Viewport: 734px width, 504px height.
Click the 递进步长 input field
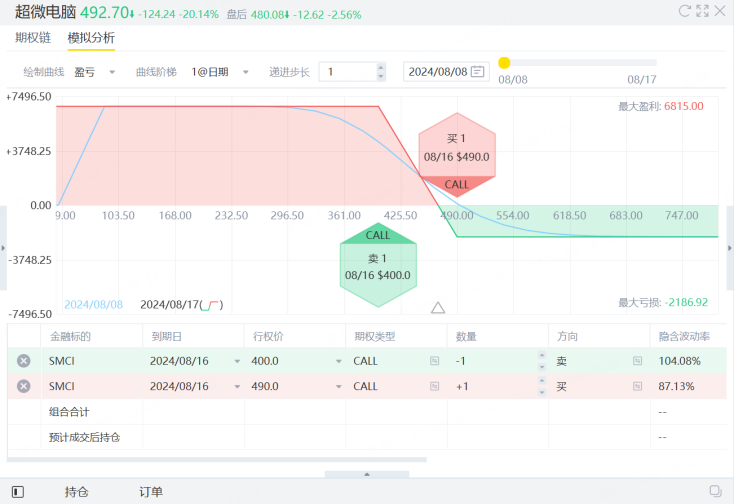[348, 72]
